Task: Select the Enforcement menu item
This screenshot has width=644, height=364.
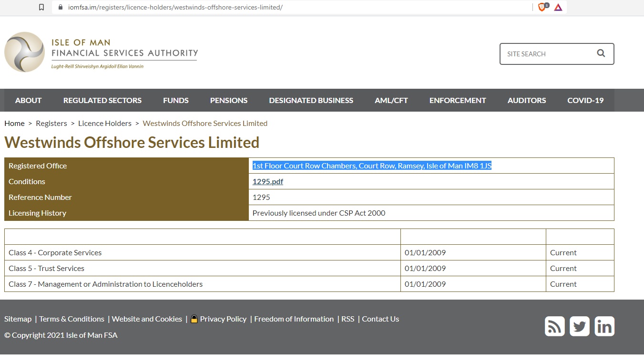Action: pos(458,100)
